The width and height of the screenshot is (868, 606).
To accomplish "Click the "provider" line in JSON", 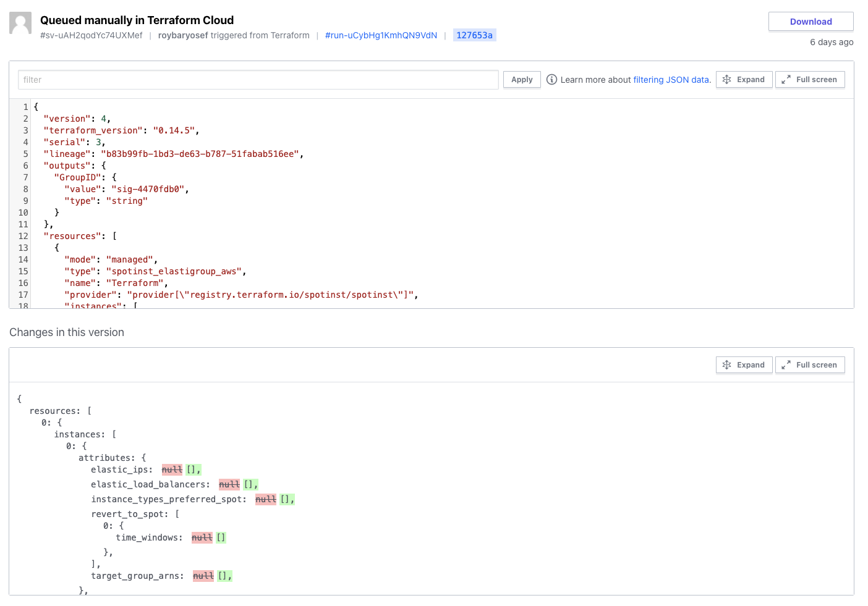I will (x=241, y=295).
